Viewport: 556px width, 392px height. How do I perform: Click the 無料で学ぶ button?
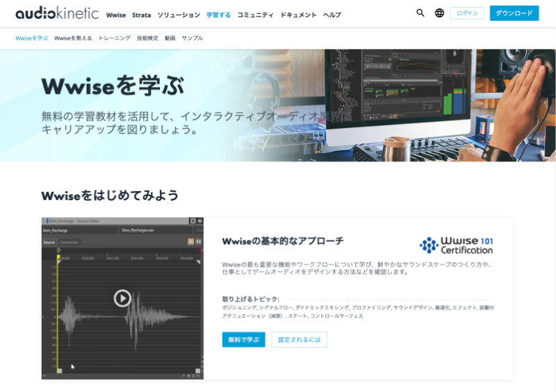pyautogui.click(x=243, y=339)
